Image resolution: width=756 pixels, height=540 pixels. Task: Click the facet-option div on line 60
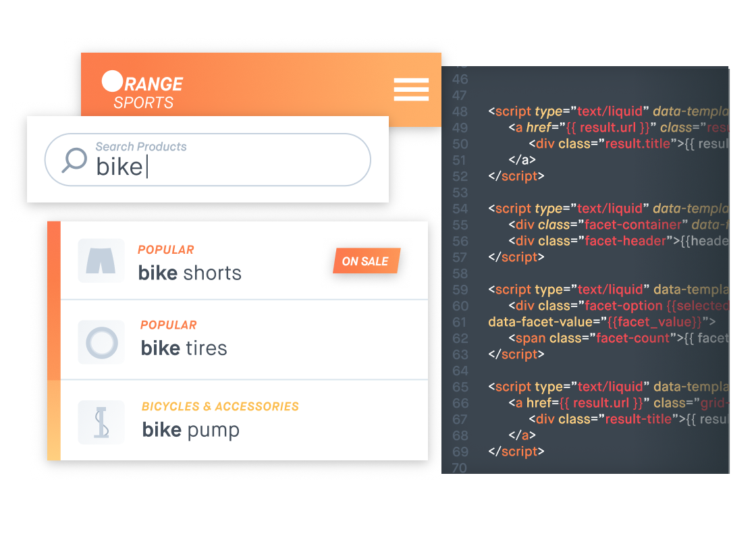(x=618, y=306)
